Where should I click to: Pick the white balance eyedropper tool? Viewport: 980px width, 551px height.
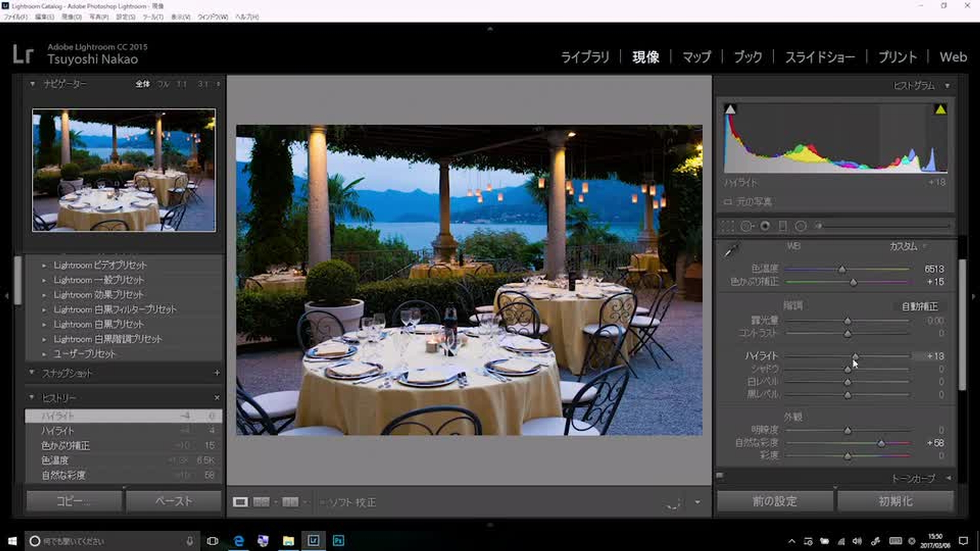click(x=731, y=251)
